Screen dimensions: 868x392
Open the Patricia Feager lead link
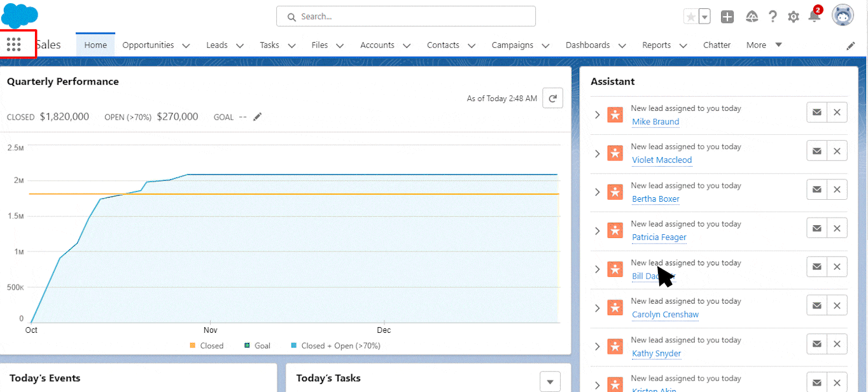point(659,237)
